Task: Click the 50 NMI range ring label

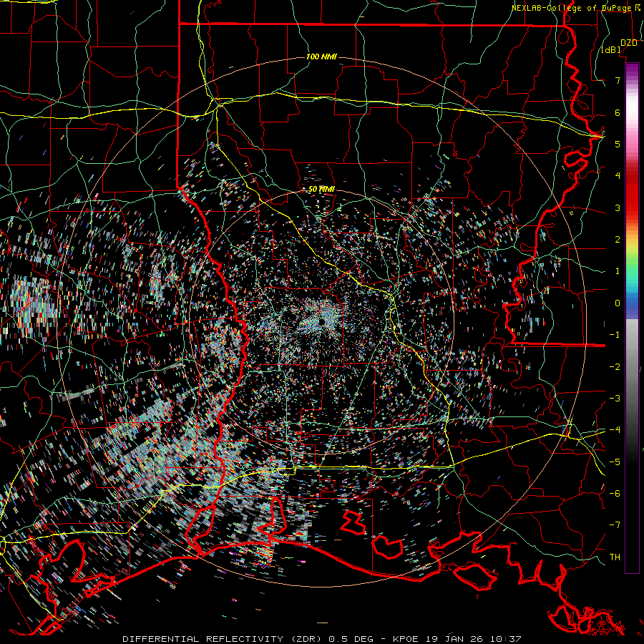Action: coord(321,190)
